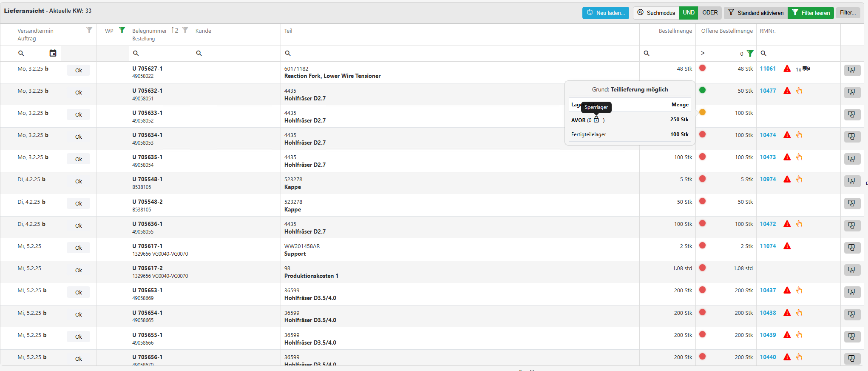Click the Neu laden... button
868x371 pixels.
[605, 13]
